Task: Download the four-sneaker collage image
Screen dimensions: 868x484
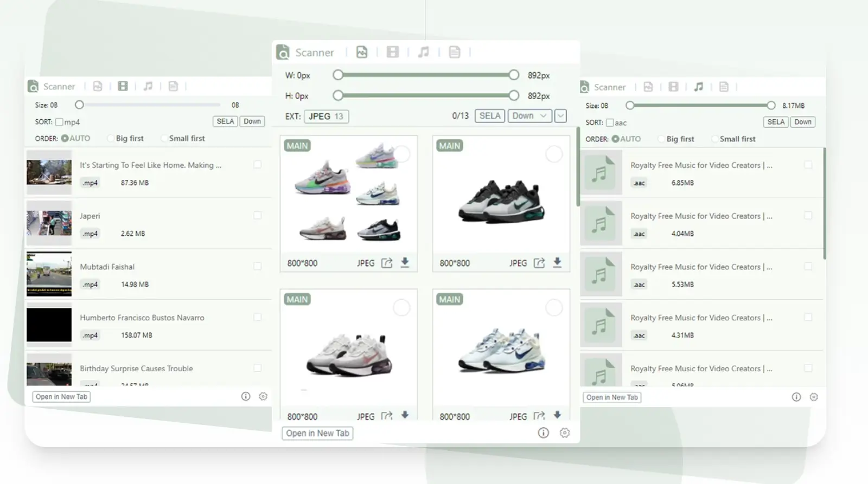Action: pos(405,262)
